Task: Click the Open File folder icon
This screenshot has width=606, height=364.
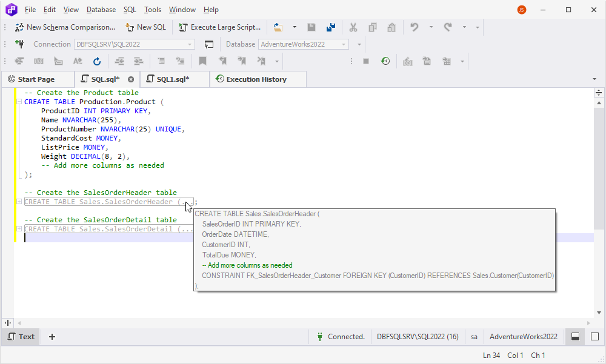Action: [278, 27]
